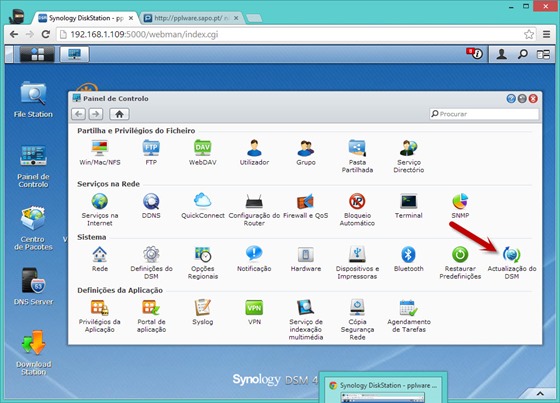
Task: Open the Grupo settings
Action: [306, 153]
